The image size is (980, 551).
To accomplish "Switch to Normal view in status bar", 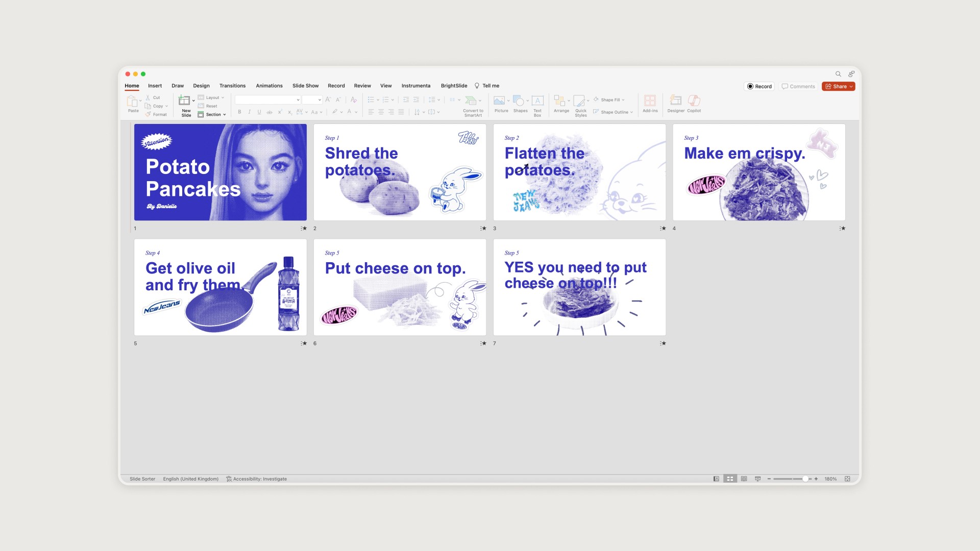I will tap(716, 479).
